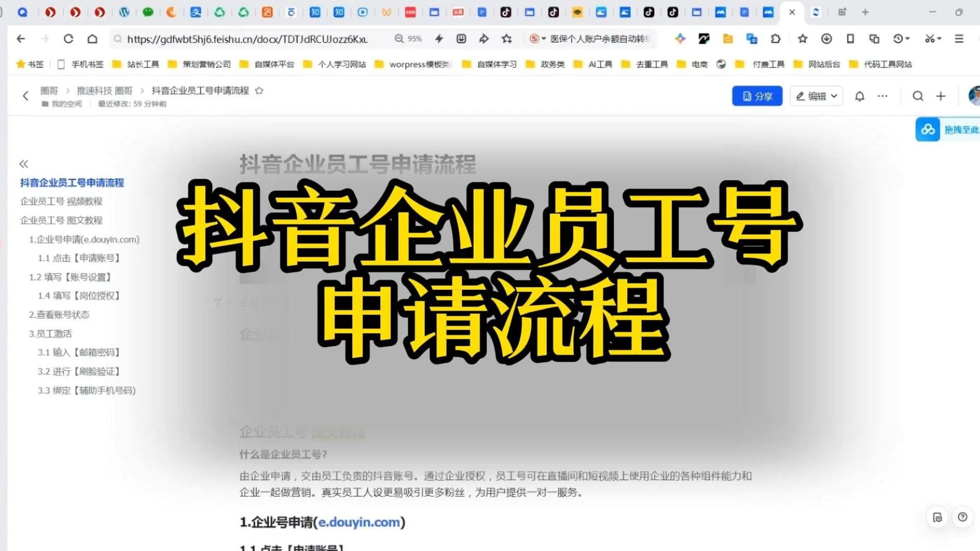980x551 pixels.
Task: Open 网站后台 bookmarks folder
Action: pos(817,64)
